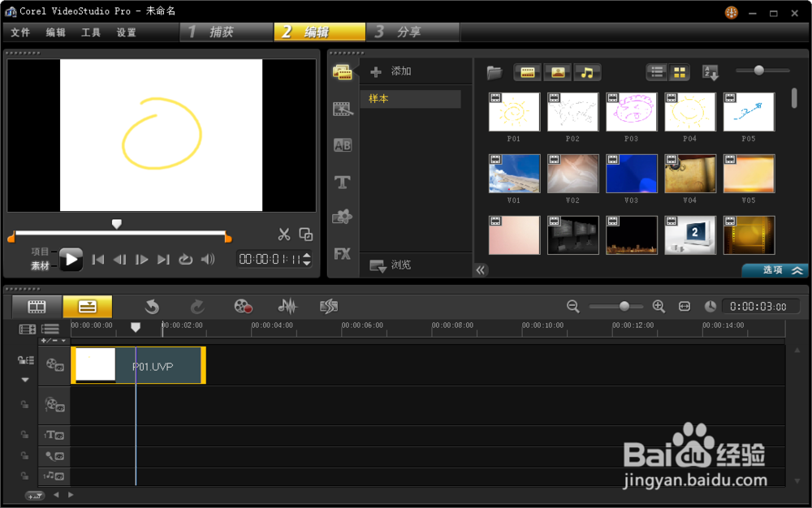This screenshot has height=508, width=812.
Task: Zoom in the timeline
Action: coord(659,306)
